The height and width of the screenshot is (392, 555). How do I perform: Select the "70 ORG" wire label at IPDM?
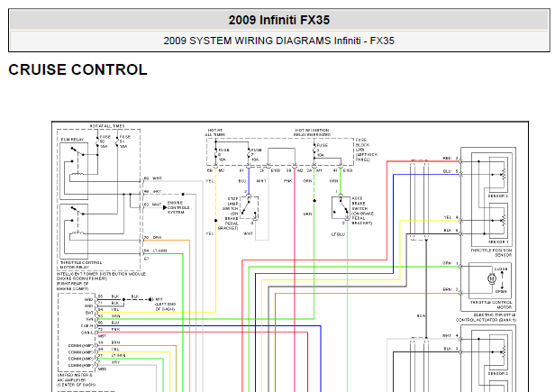tap(152, 237)
